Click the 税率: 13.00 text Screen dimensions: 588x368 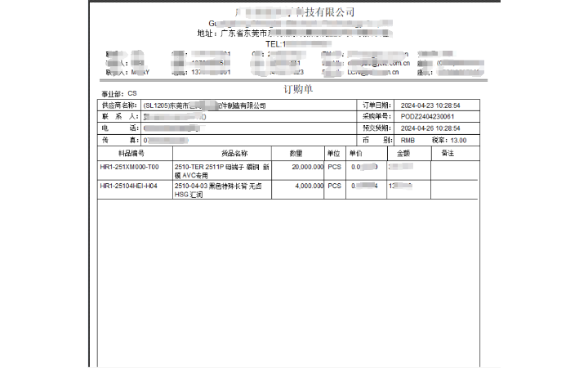click(449, 141)
